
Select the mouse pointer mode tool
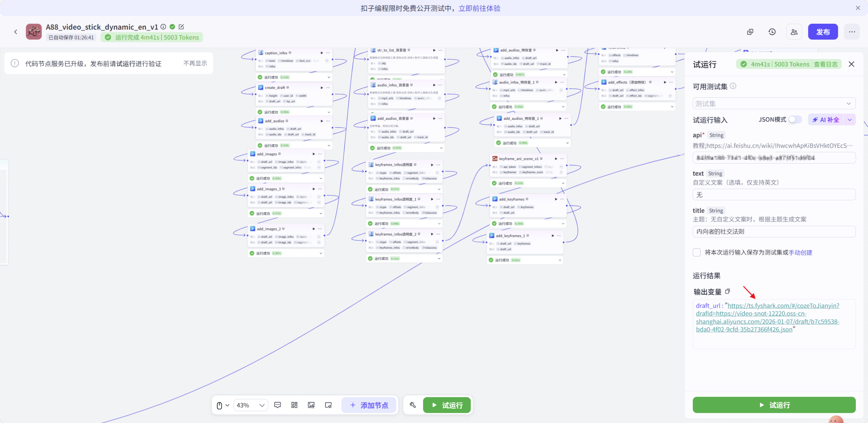coord(220,405)
